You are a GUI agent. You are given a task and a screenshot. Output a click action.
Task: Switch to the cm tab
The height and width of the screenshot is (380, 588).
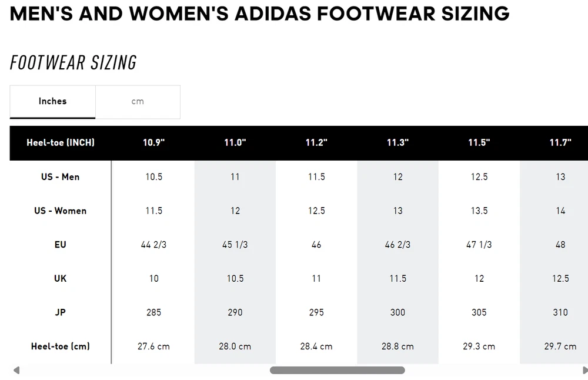(138, 102)
